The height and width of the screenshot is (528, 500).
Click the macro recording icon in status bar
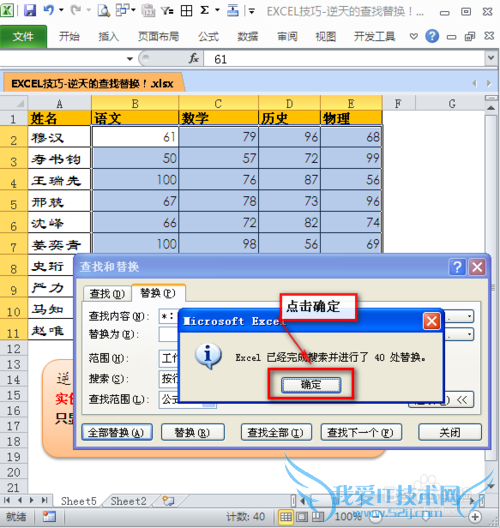point(49,517)
